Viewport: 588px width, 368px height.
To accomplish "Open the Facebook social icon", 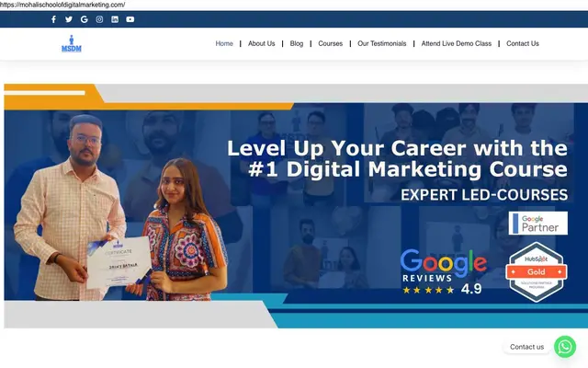I will pyautogui.click(x=53, y=19).
